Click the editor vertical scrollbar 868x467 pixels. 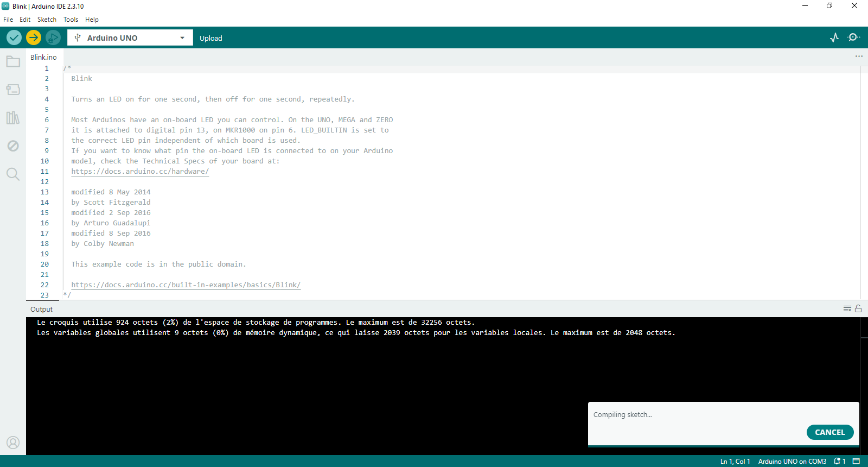point(864,182)
